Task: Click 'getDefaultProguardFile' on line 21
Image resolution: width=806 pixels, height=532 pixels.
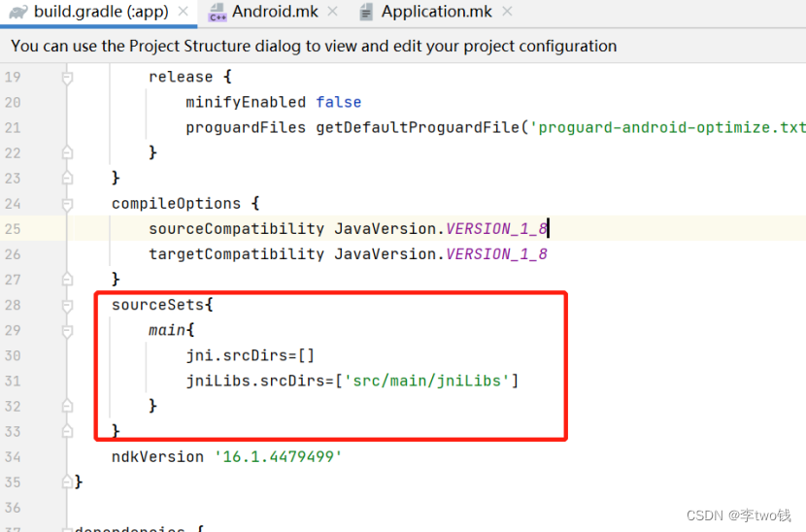Action: tap(418, 127)
